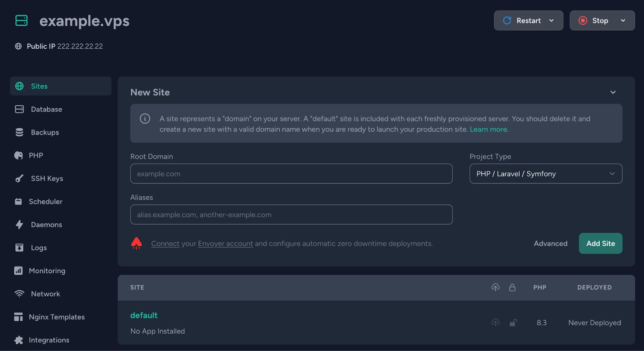
Task: Show the Advanced site options
Action: tap(550, 244)
